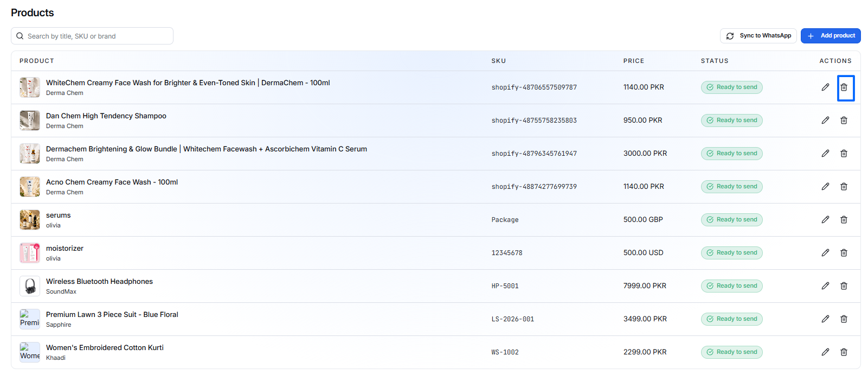
Task: Edit Acno Chem Creamy Face Wash
Action: pos(825,187)
